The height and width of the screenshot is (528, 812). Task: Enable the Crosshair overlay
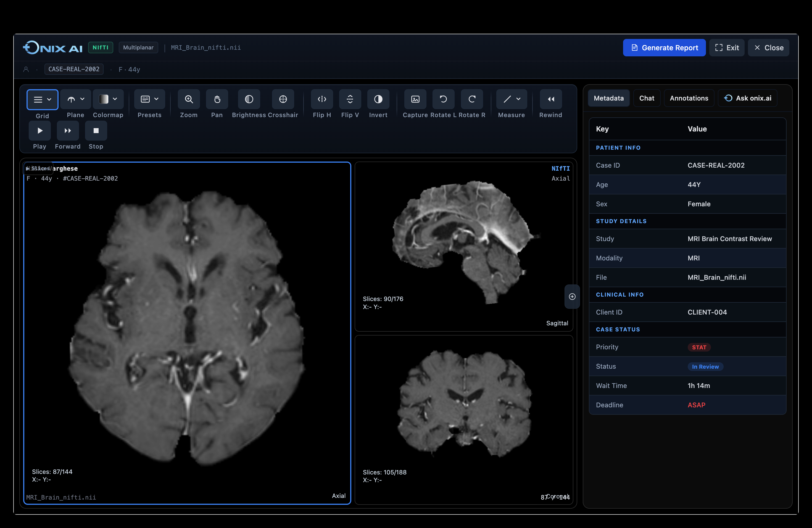283,100
